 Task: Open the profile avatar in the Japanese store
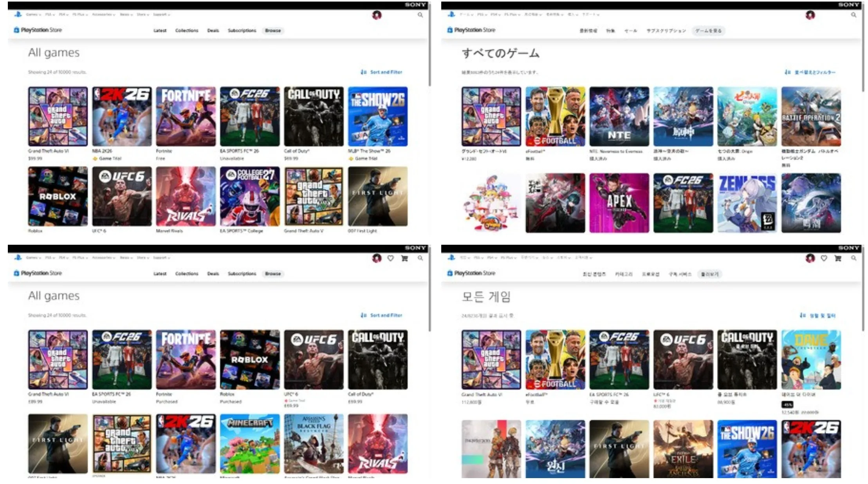pyautogui.click(x=810, y=15)
